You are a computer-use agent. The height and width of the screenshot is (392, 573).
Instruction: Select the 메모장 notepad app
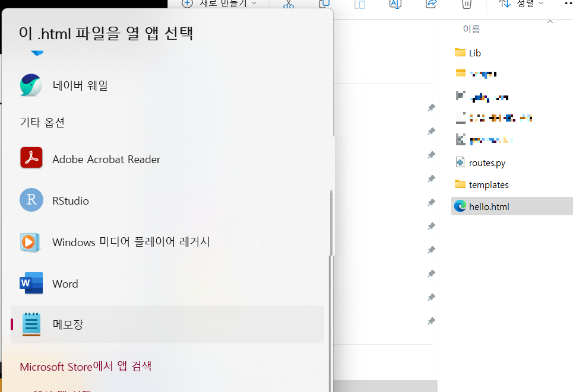pyautogui.click(x=167, y=324)
